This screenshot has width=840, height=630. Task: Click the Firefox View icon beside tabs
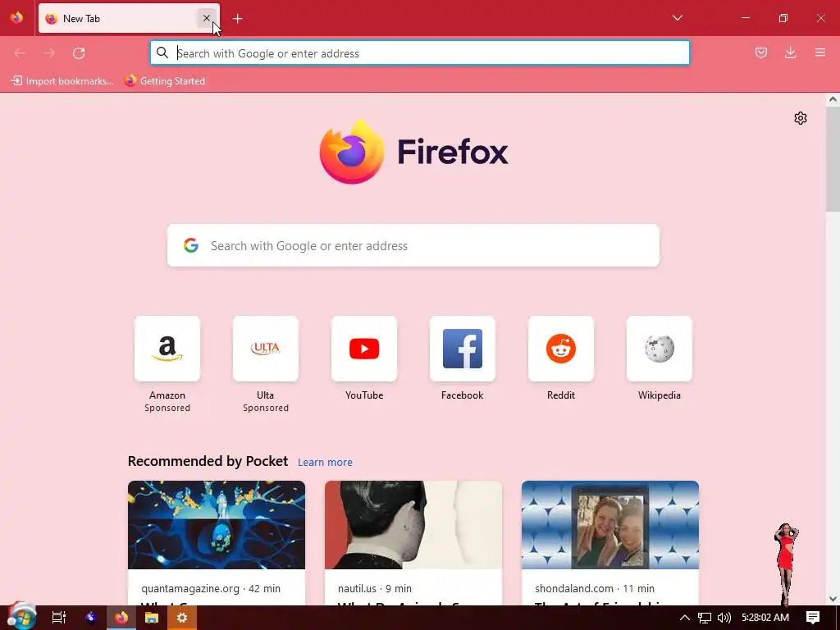(16, 18)
